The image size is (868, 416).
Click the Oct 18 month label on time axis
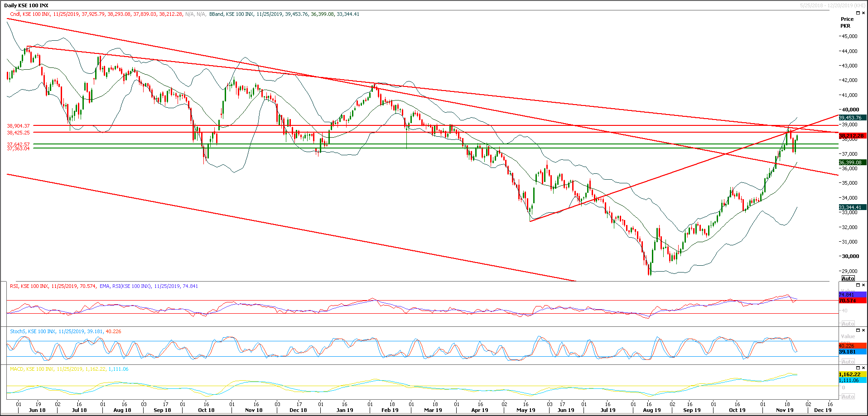(206, 410)
